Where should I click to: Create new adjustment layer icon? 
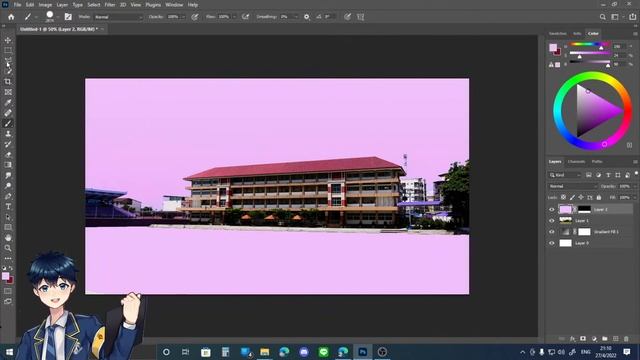pos(594,339)
